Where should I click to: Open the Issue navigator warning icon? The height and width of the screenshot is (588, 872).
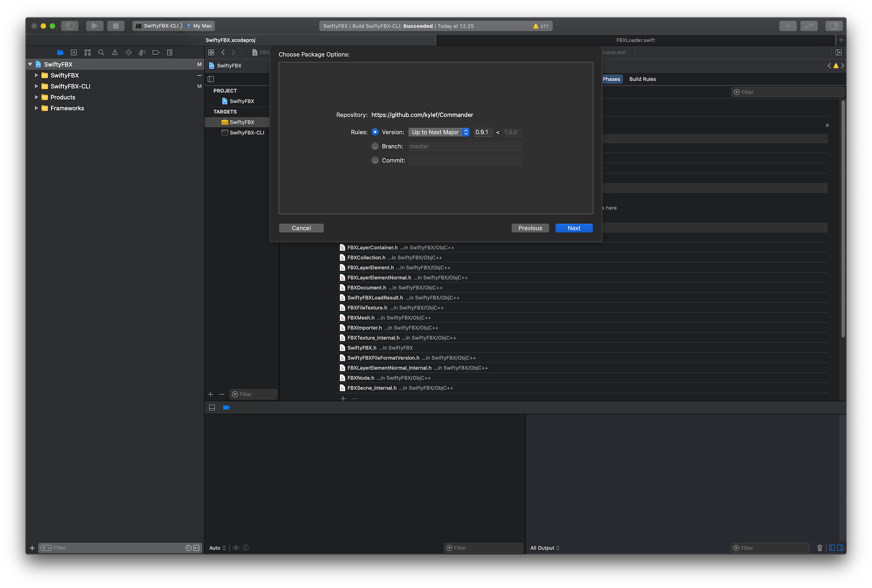tap(115, 52)
